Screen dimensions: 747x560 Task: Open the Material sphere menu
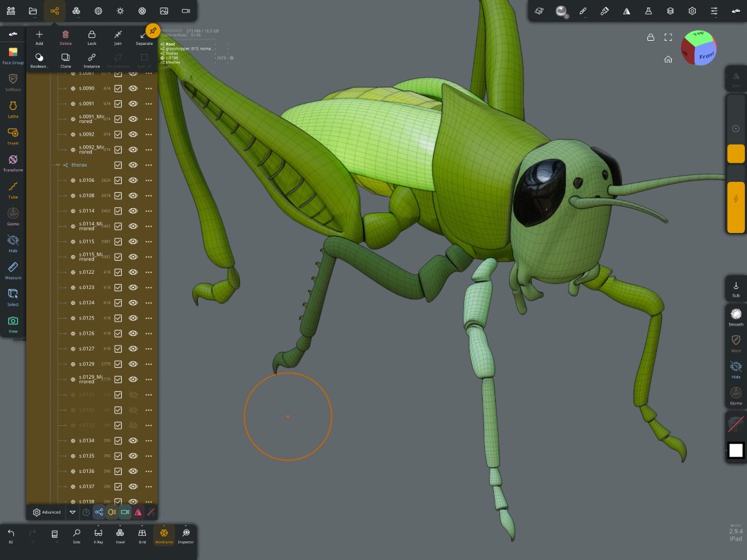(561, 11)
